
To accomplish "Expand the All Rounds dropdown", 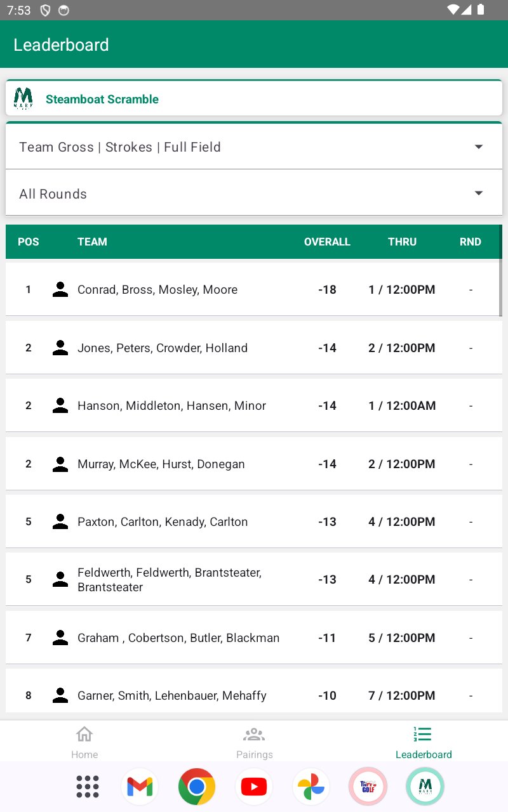I will 254,193.
